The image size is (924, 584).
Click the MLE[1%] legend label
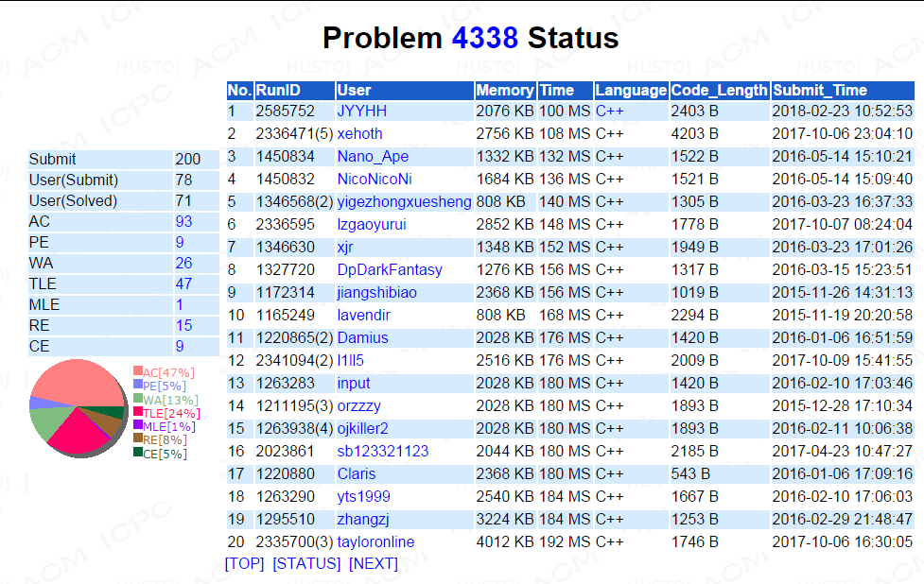pyautogui.click(x=169, y=426)
